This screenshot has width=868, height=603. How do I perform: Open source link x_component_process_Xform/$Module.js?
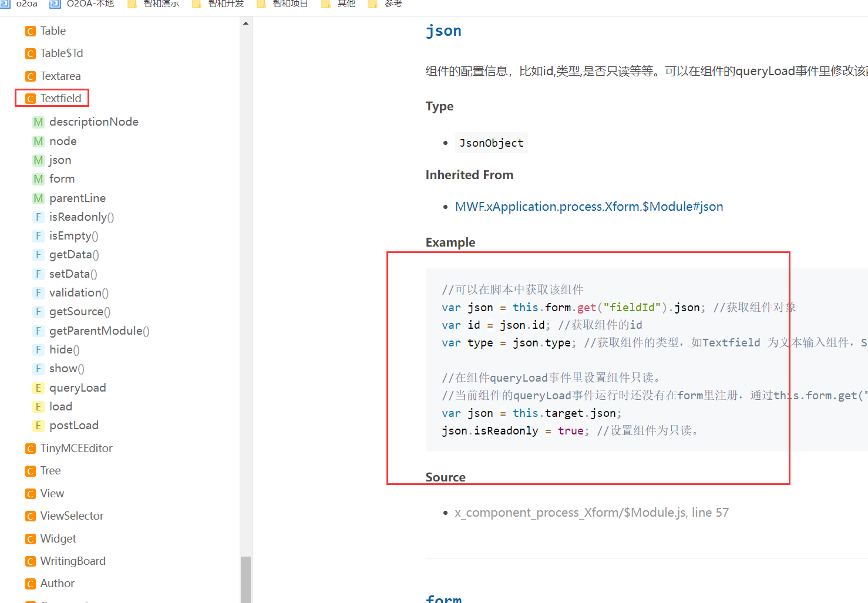point(591,513)
